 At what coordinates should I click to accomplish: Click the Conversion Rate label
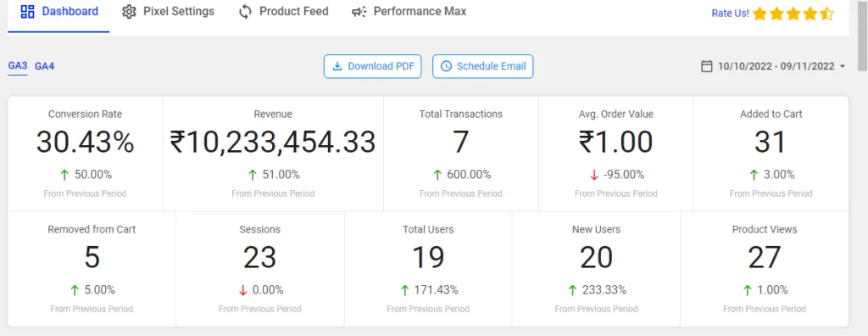tap(86, 115)
